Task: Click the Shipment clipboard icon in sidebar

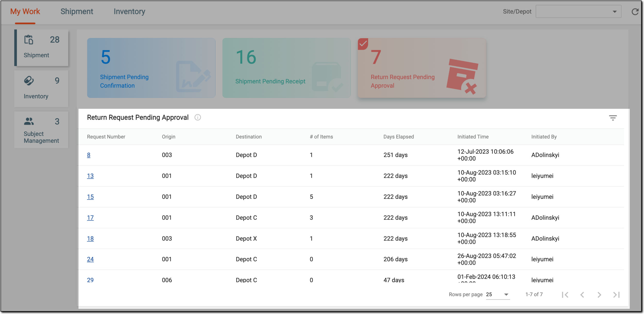Action: [x=29, y=40]
